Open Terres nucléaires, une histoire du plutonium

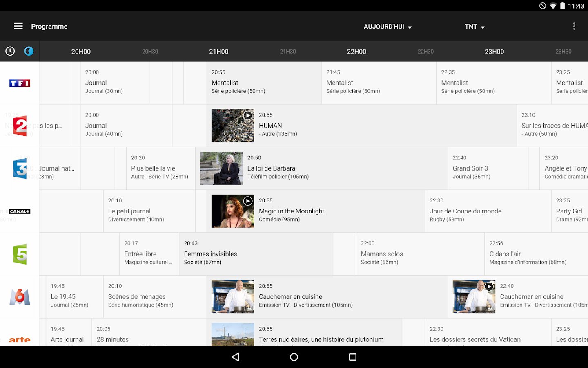321,339
